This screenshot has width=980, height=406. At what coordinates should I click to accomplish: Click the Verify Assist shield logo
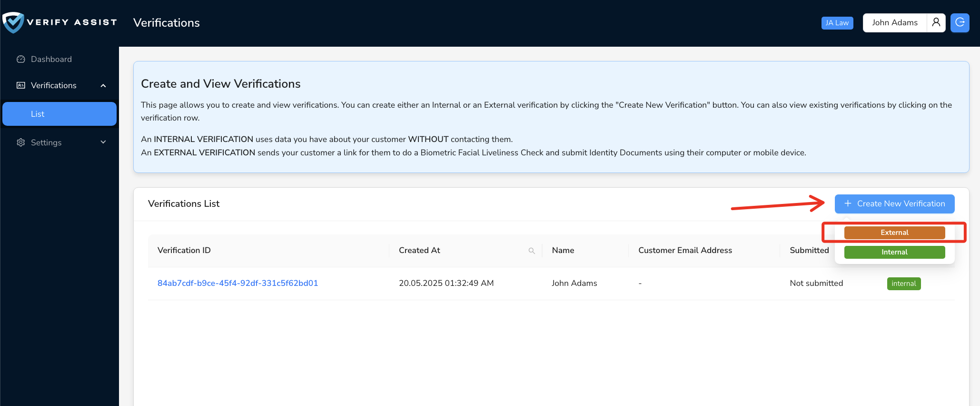pos(13,22)
